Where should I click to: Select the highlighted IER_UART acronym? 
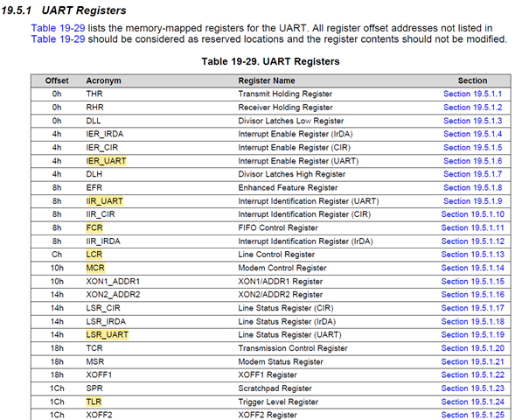tap(106, 161)
